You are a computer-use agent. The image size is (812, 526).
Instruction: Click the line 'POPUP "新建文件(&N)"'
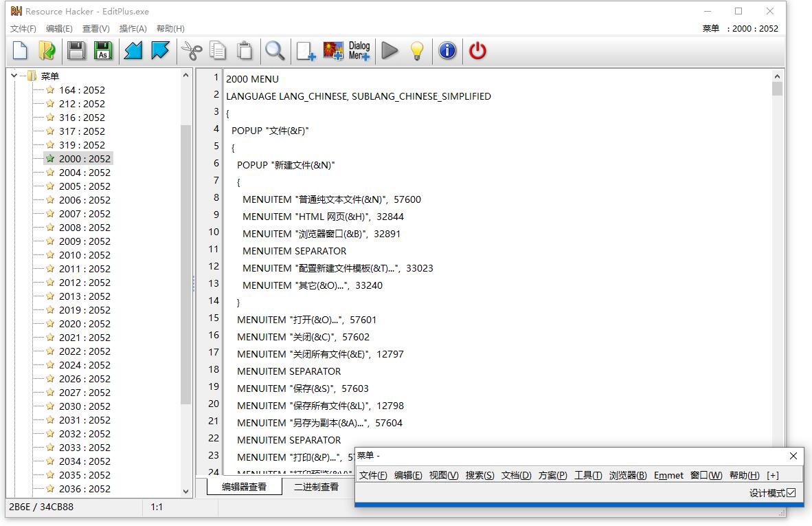click(x=286, y=165)
